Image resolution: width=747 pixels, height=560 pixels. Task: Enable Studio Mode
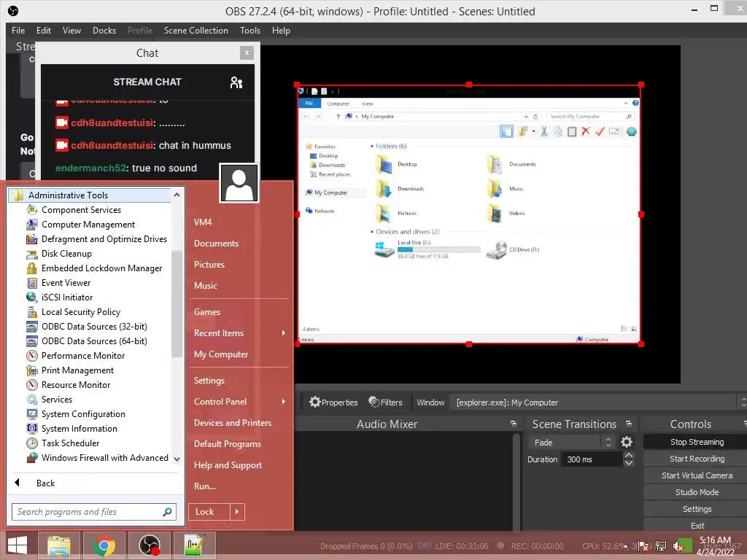tap(697, 492)
